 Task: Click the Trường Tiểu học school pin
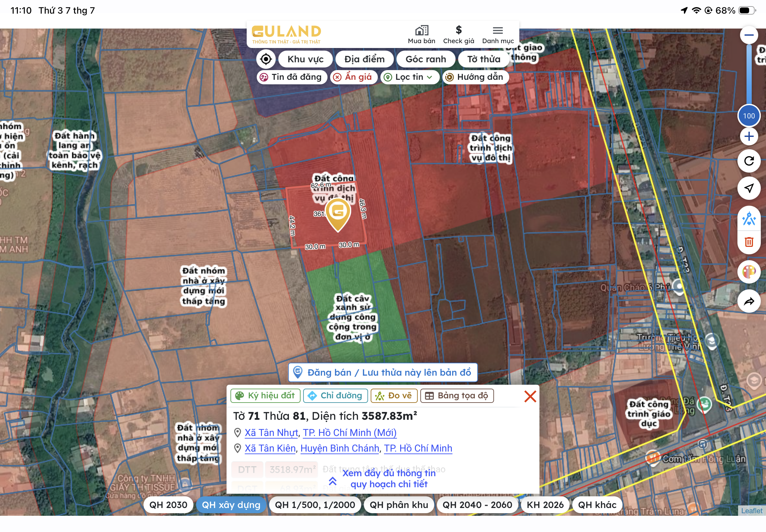[x=712, y=341]
